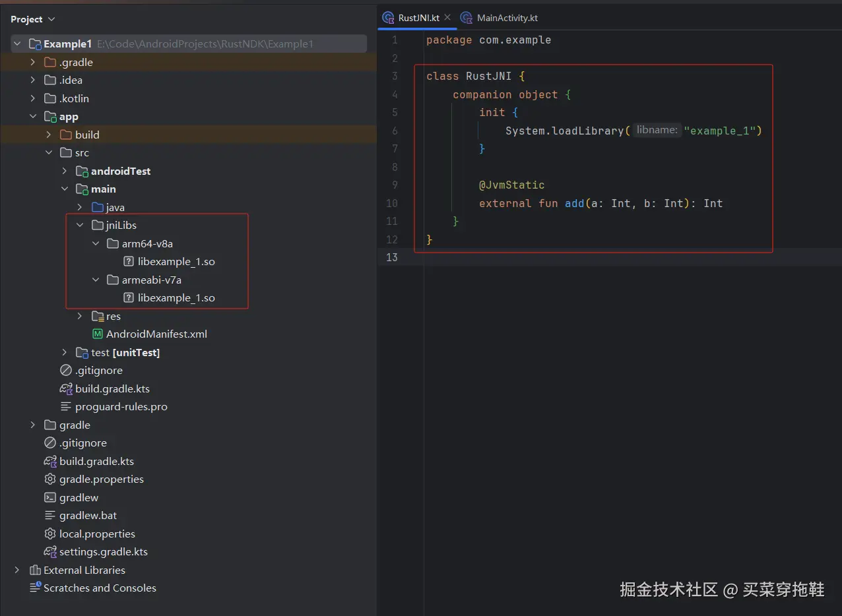Click the jniLibs folder icon
The image size is (842, 616).
98,225
